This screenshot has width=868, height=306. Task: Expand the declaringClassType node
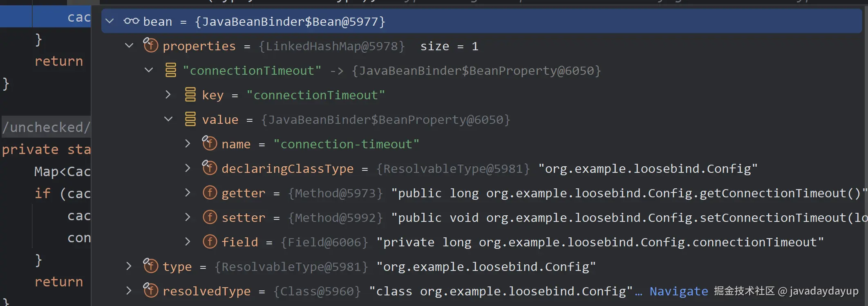tap(188, 168)
